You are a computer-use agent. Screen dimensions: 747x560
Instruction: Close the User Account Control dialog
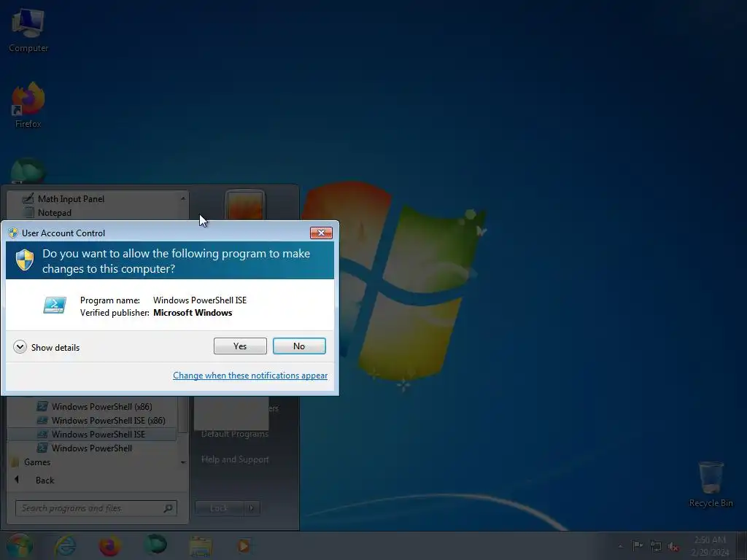pos(321,233)
